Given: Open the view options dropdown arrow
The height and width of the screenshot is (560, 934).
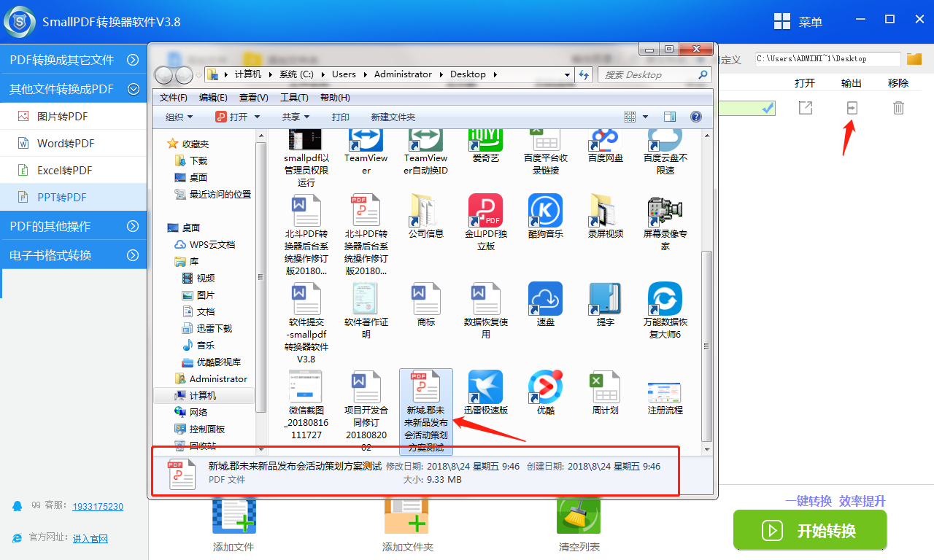Looking at the screenshot, I should click(x=645, y=117).
